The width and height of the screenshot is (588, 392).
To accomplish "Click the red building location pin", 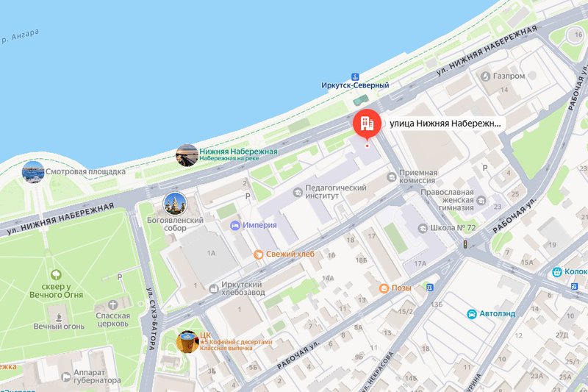I will (x=367, y=124).
